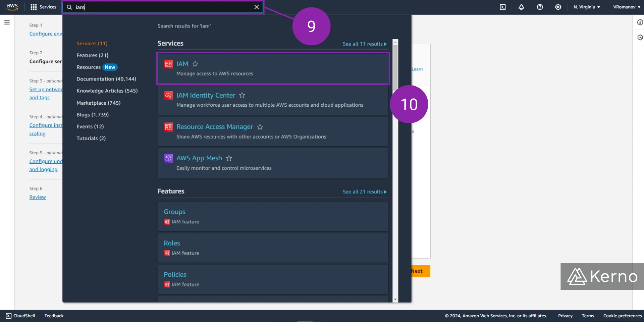Filter results by Events (12)
Viewport: 644px width, 322px height.
(x=90, y=126)
